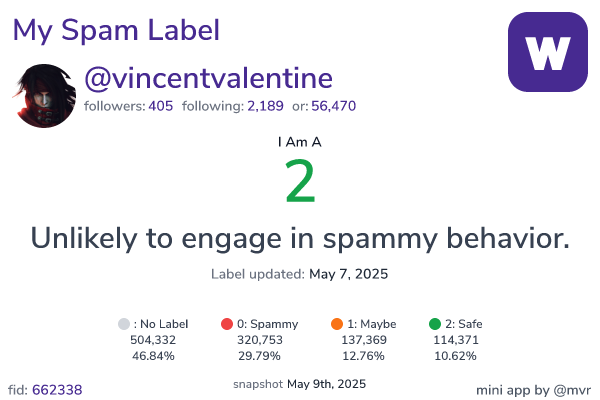
Task: Click the Spammy count 320,753
Action: tap(260, 340)
